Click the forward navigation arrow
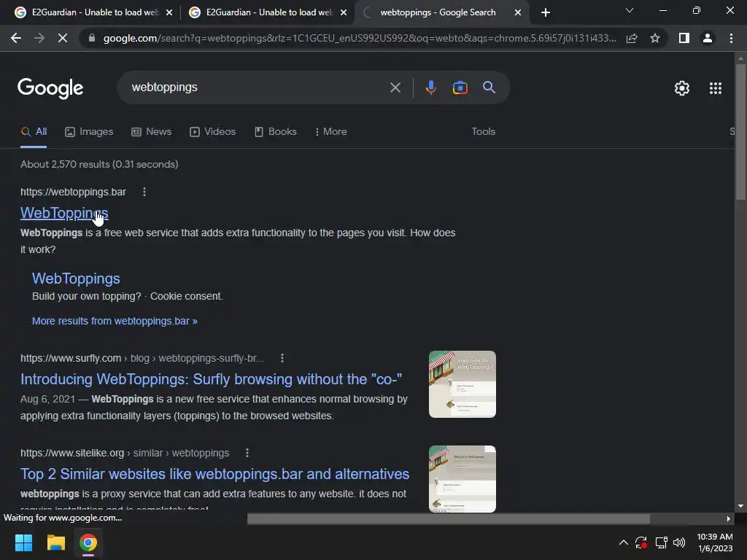Screen dimensions: 747x560 tap(39, 38)
